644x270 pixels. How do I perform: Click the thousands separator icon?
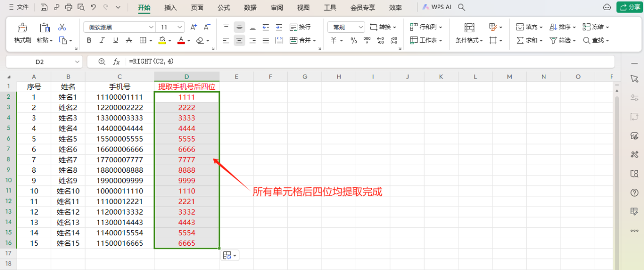tap(367, 40)
